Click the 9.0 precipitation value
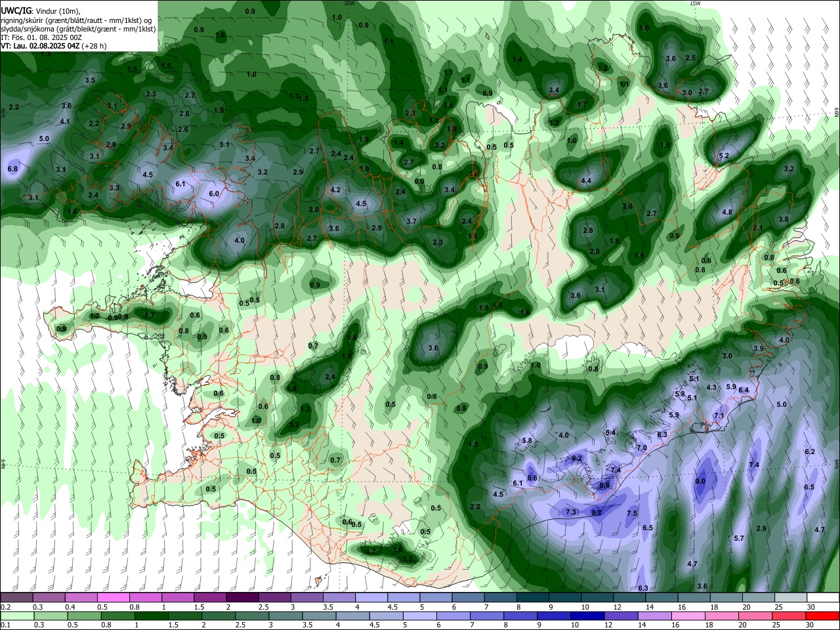The height and width of the screenshot is (630, 840). pos(700,481)
